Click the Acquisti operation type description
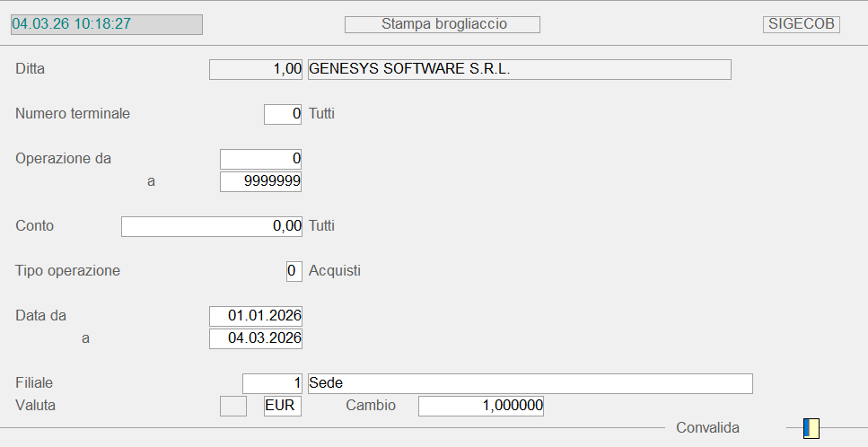This screenshot has height=447, width=868. [335, 271]
